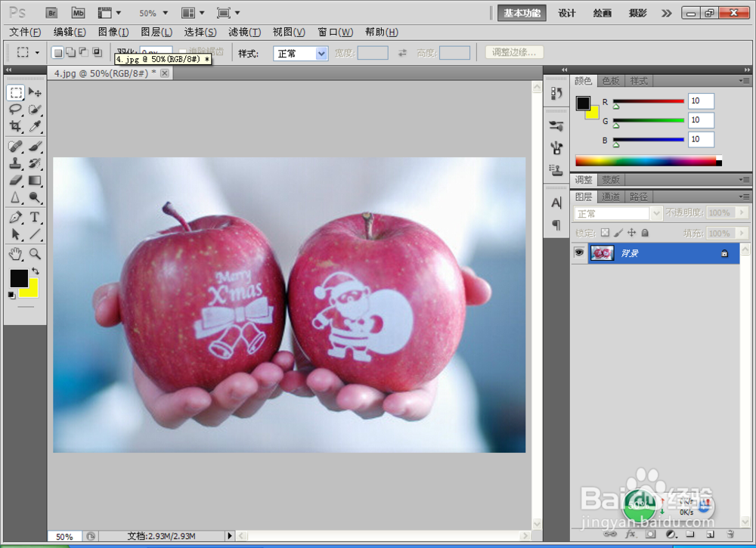The width and height of the screenshot is (756, 548).
Task: Open the Character panel A icon
Action: coord(556,203)
